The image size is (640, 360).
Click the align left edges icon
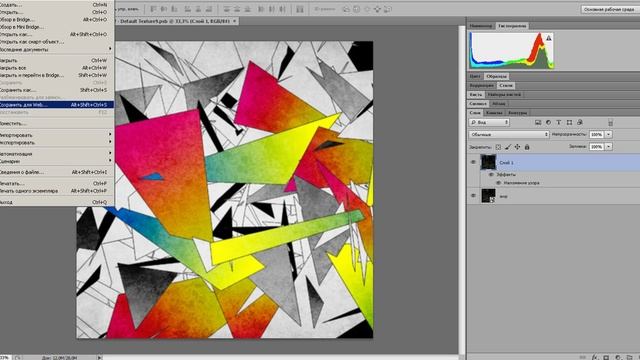188,9
